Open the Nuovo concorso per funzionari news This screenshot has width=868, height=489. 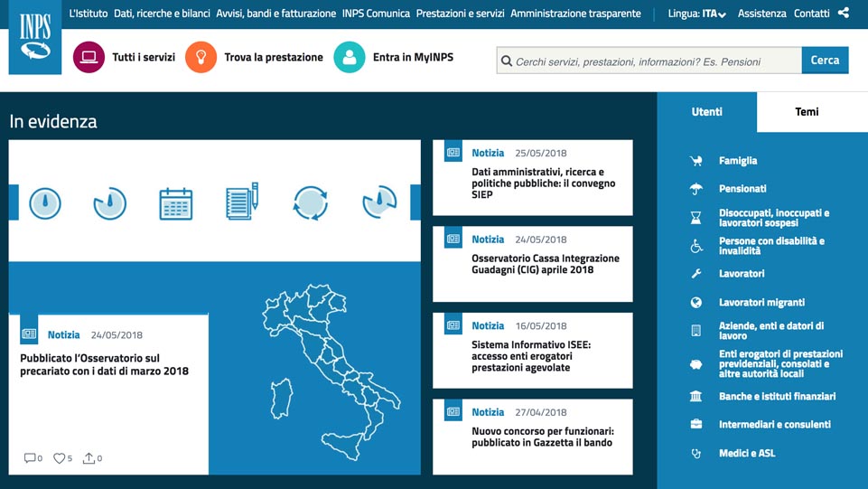click(x=542, y=437)
